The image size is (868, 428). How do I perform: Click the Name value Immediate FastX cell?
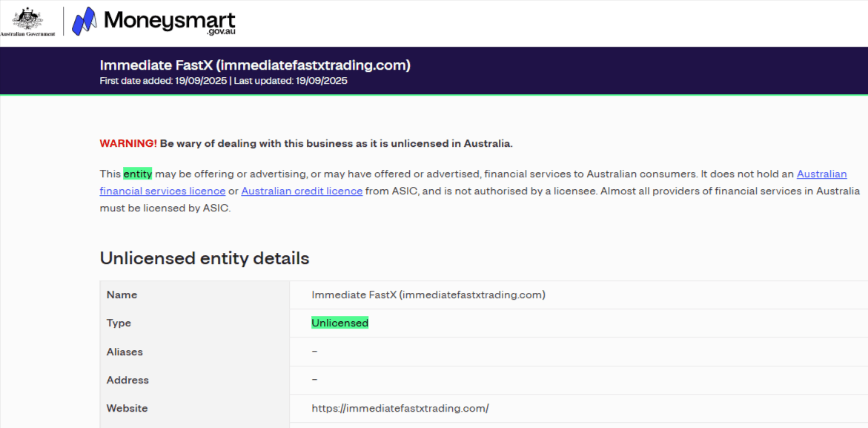[428, 295]
